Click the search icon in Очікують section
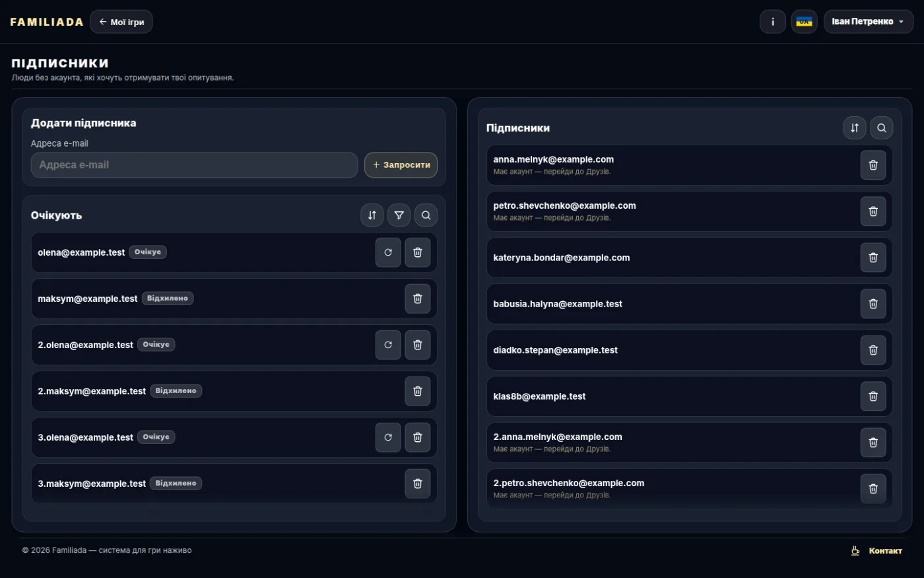 click(x=426, y=215)
